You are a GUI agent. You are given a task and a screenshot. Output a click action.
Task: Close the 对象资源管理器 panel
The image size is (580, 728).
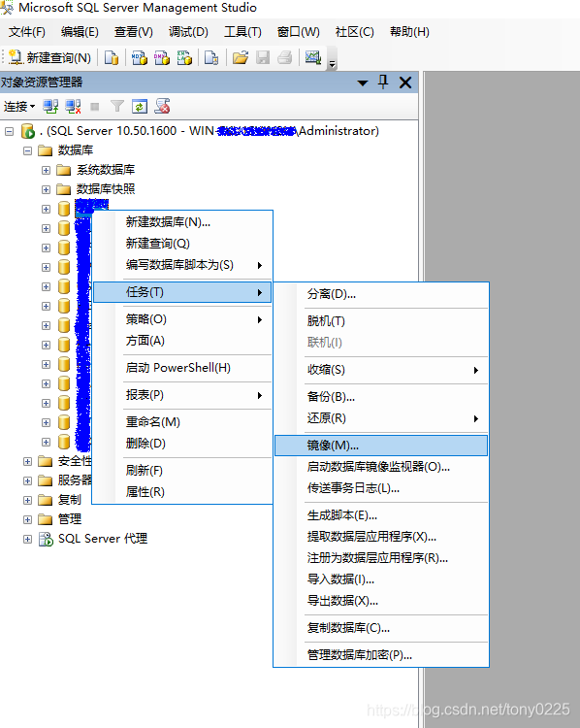405,83
